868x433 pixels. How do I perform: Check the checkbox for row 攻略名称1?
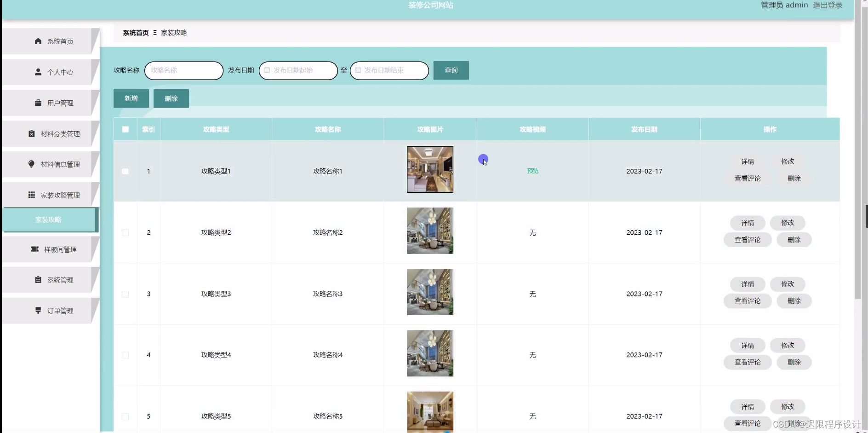click(125, 171)
